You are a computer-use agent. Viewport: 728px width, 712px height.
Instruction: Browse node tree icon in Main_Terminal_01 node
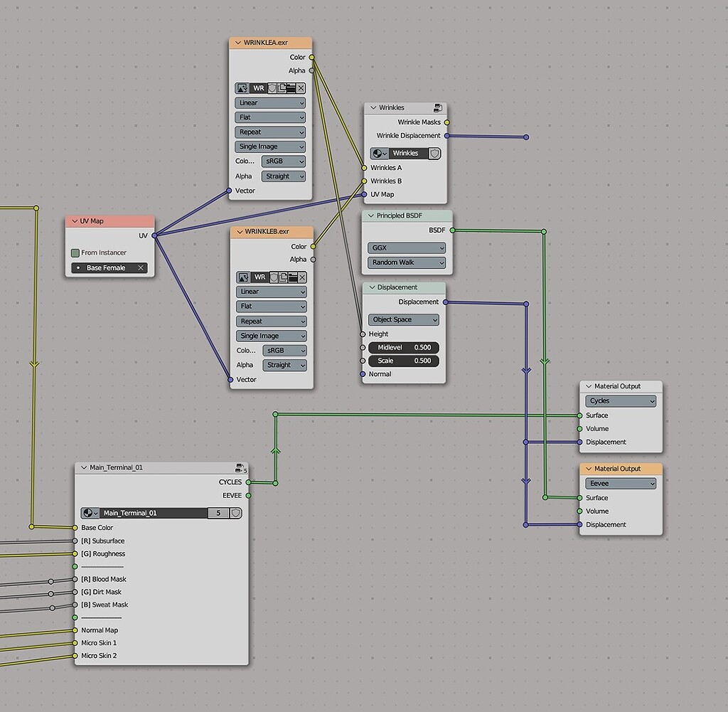[90, 514]
